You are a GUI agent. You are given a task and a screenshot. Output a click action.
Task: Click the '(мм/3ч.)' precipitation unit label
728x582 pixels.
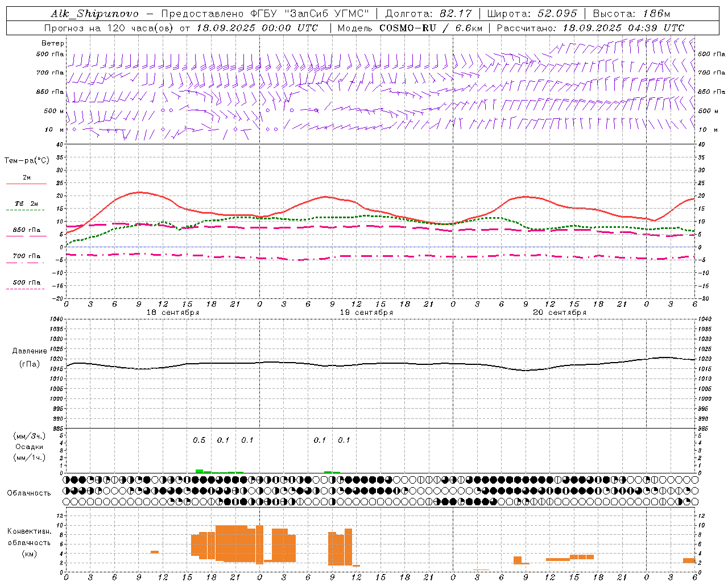coord(30,436)
